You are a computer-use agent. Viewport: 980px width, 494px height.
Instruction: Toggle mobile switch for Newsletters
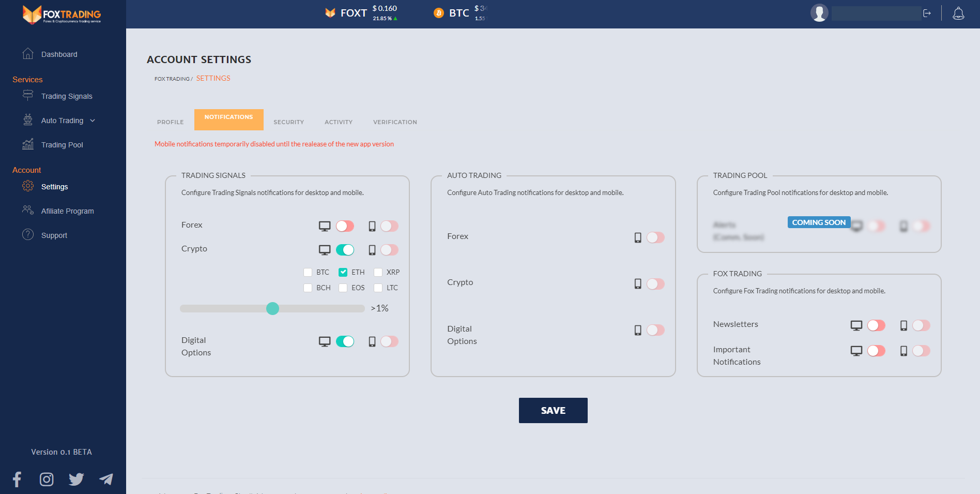[922, 325]
